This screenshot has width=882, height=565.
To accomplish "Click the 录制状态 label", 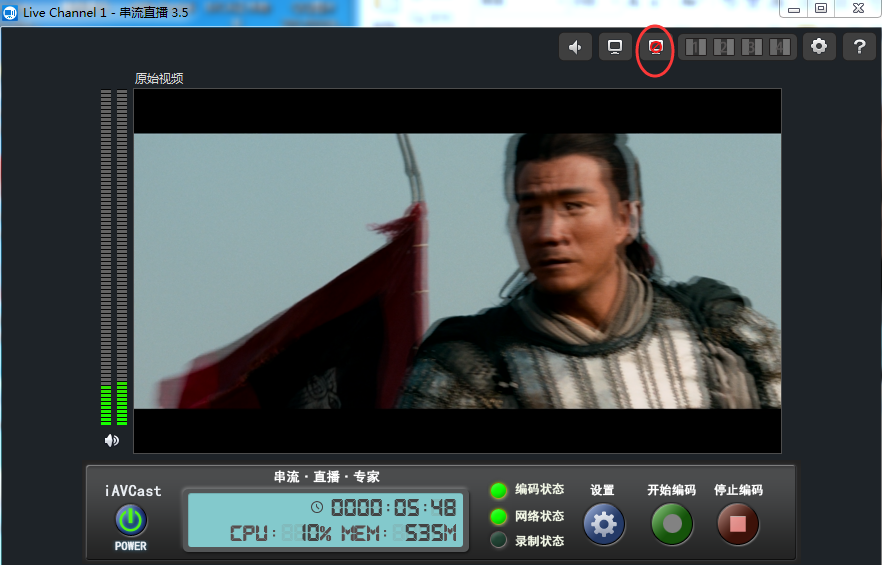I will coord(539,541).
